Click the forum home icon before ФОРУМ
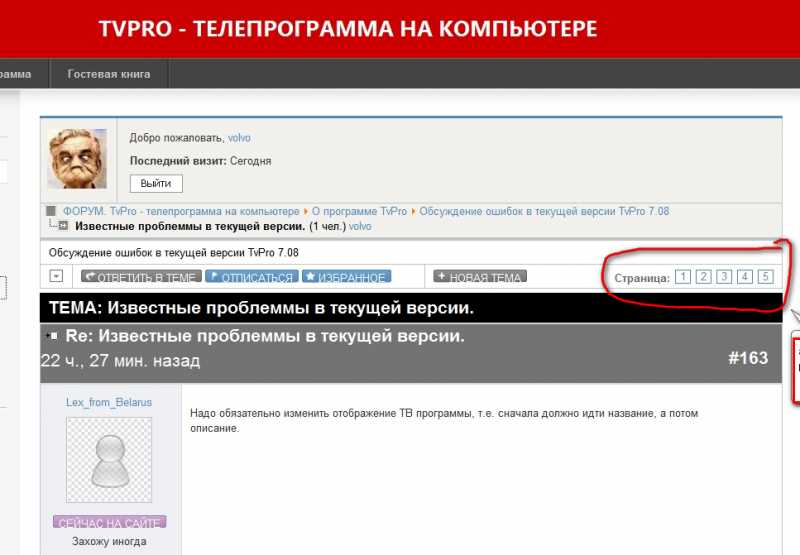Screen dimensions: 800x555 [x=51, y=211]
